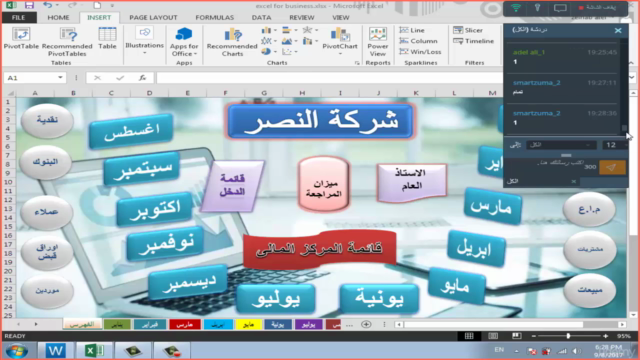Insert a Line sparkline
The width and height of the screenshot is (640, 360).
click(x=412, y=30)
